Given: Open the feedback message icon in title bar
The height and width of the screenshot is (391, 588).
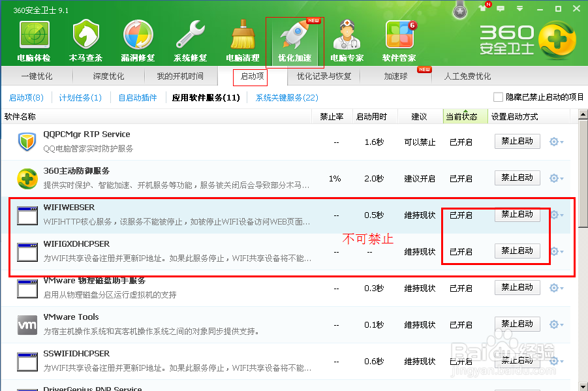Looking at the screenshot, I should 501,8.
